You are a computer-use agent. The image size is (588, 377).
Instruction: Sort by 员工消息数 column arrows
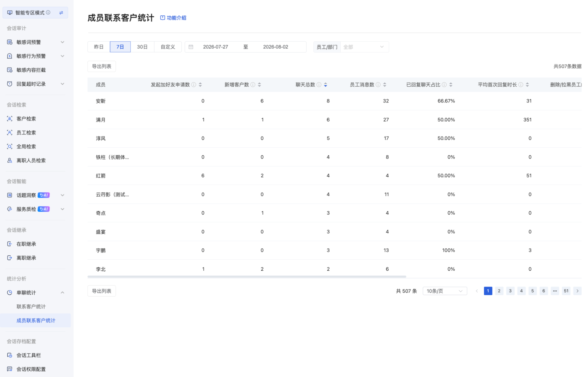click(385, 85)
